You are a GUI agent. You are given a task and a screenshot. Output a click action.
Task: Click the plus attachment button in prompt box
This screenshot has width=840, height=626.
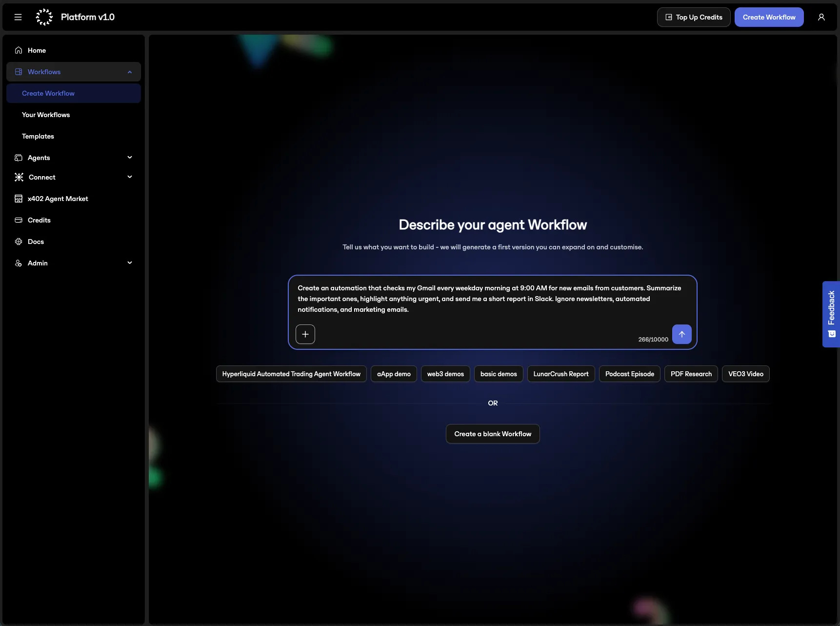pyautogui.click(x=305, y=334)
